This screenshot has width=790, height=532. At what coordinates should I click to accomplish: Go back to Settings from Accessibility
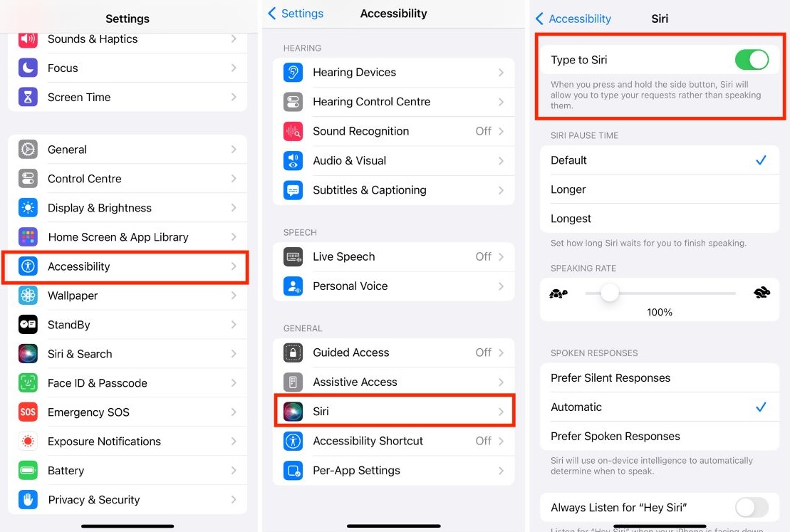(x=295, y=14)
